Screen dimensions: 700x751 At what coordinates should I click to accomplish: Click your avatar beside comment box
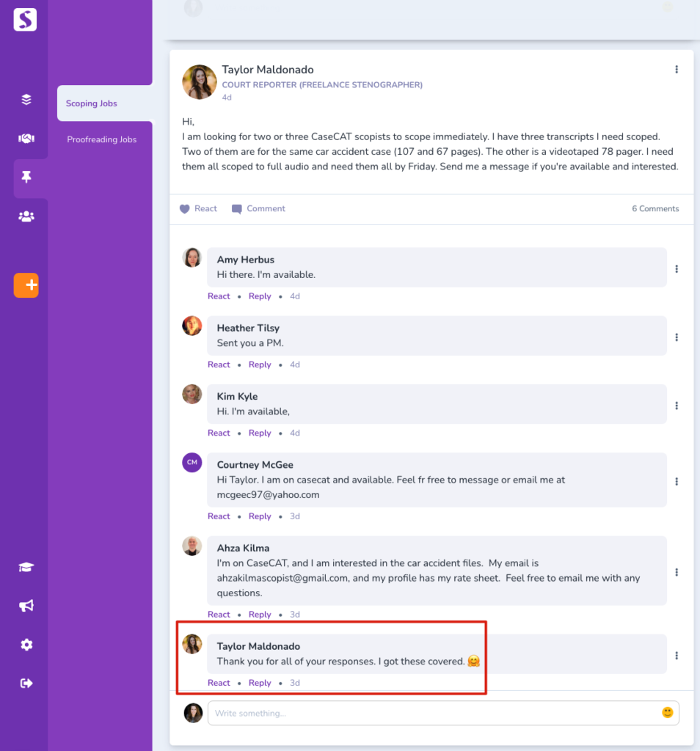coord(193,713)
